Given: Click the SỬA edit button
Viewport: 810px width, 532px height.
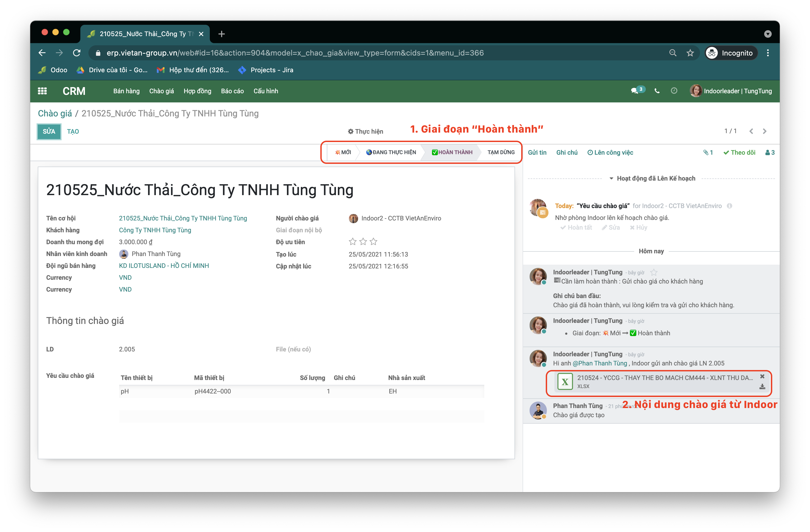Looking at the screenshot, I should point(49,131).
